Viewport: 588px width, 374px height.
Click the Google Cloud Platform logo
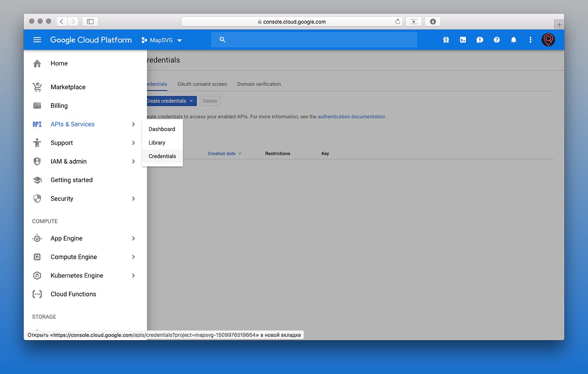tap(91, 40)
